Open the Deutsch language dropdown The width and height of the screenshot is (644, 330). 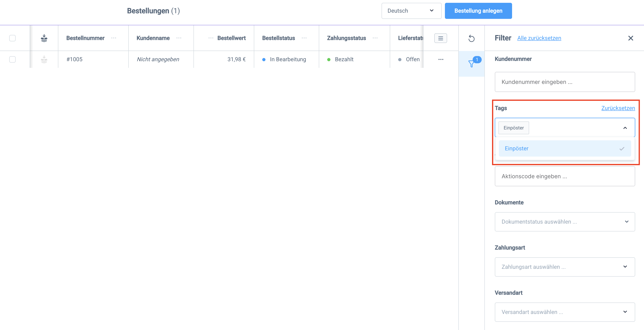(x=411, y=11)
